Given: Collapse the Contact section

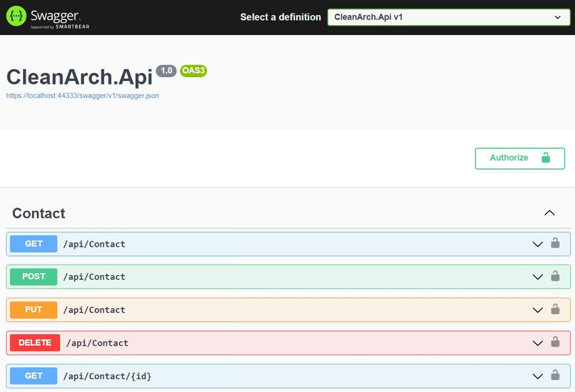Looking at the screenshot, I should click(x=550, y=212).
